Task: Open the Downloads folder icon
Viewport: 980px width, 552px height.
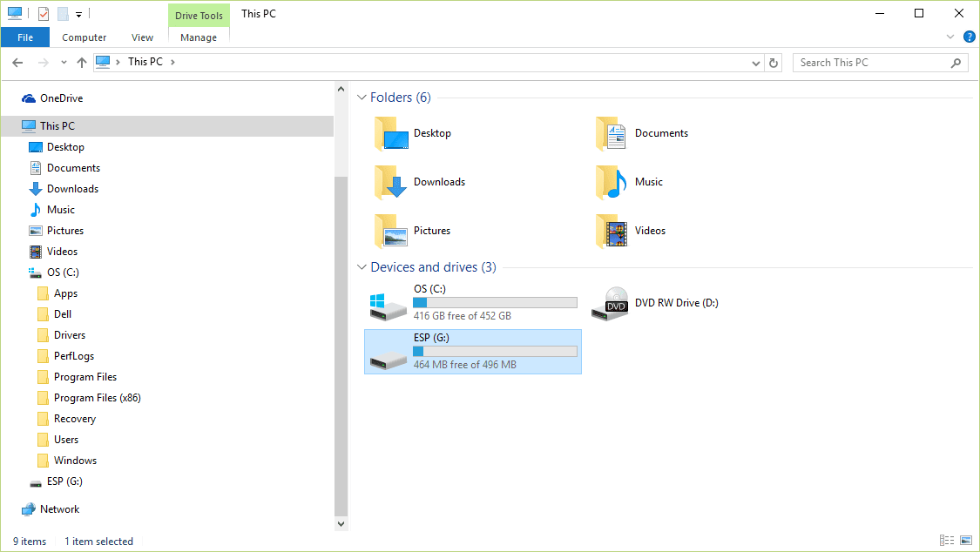Action: click(389, 183)
